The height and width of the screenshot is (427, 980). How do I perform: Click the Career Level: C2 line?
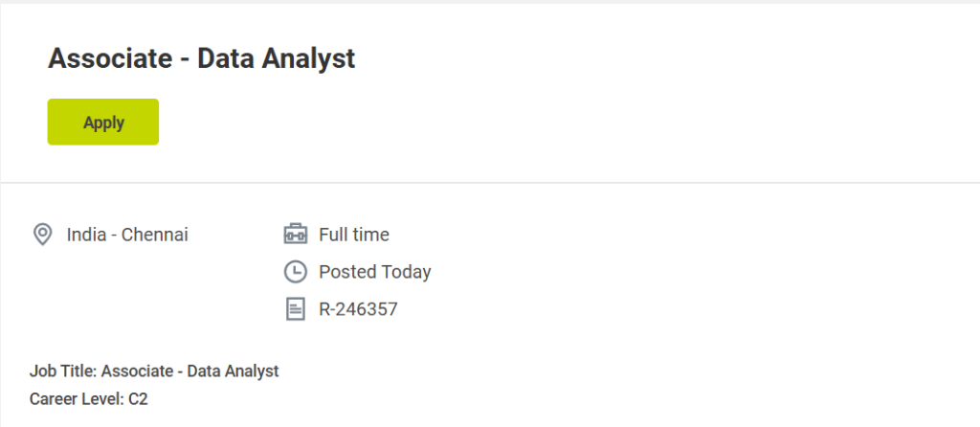(x=89, y=398)
